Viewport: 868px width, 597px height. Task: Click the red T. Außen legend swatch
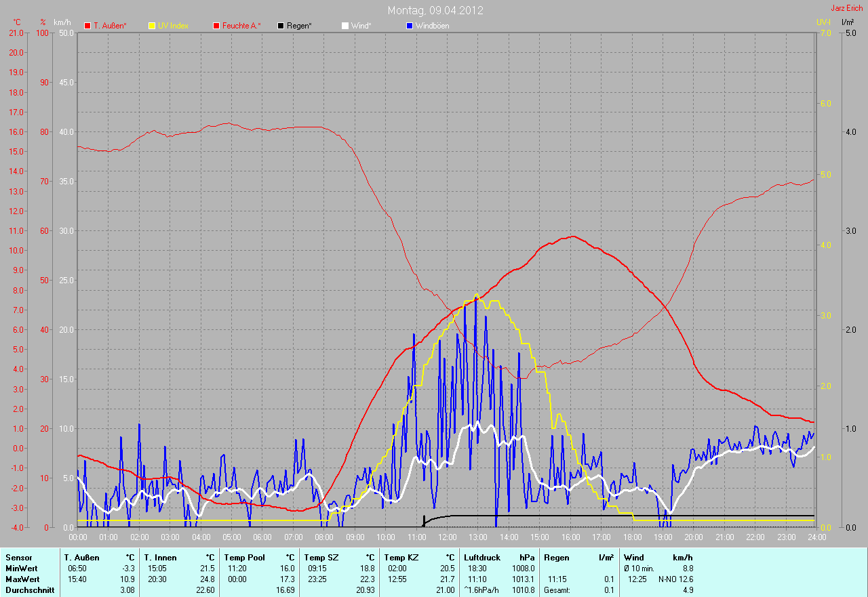pyautogui.click(x=87, y=26)
